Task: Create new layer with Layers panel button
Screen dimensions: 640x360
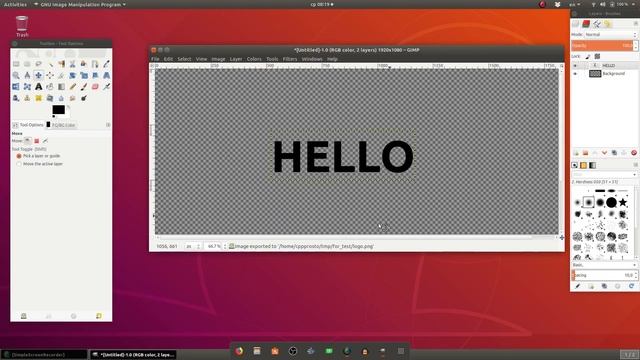Action: click(x=576, y=153)
